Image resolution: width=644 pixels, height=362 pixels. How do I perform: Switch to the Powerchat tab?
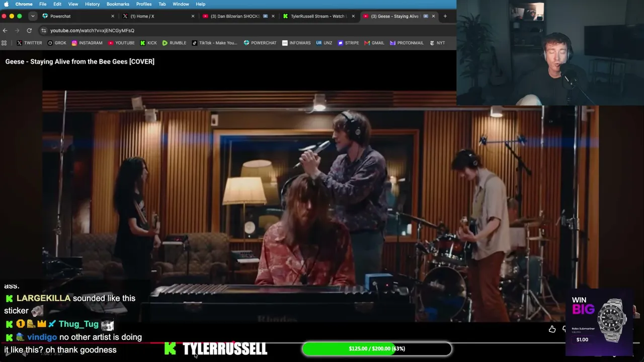tap(78, 16)
